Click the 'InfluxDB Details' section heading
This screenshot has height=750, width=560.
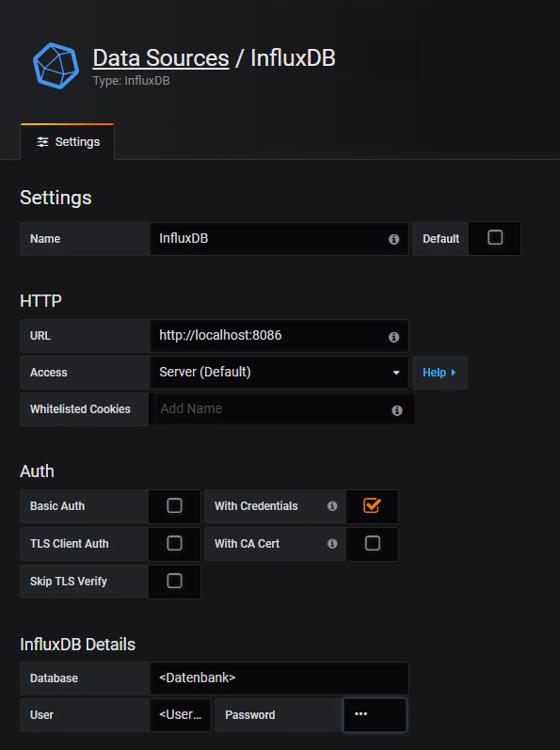[x=77, y=645]
